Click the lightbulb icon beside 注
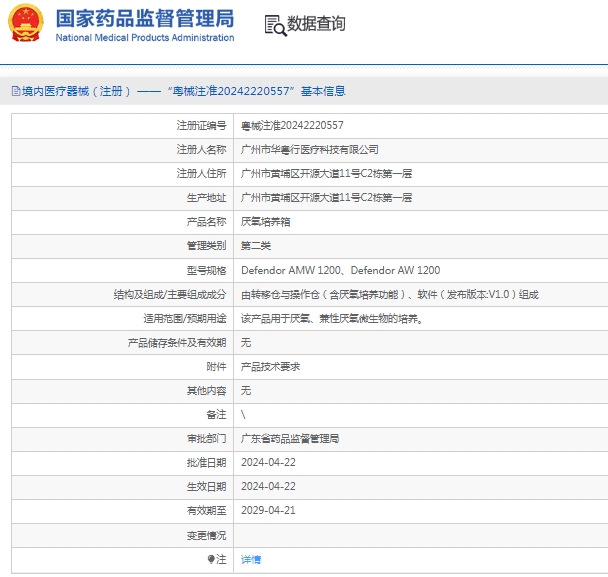 pos(211,559)
